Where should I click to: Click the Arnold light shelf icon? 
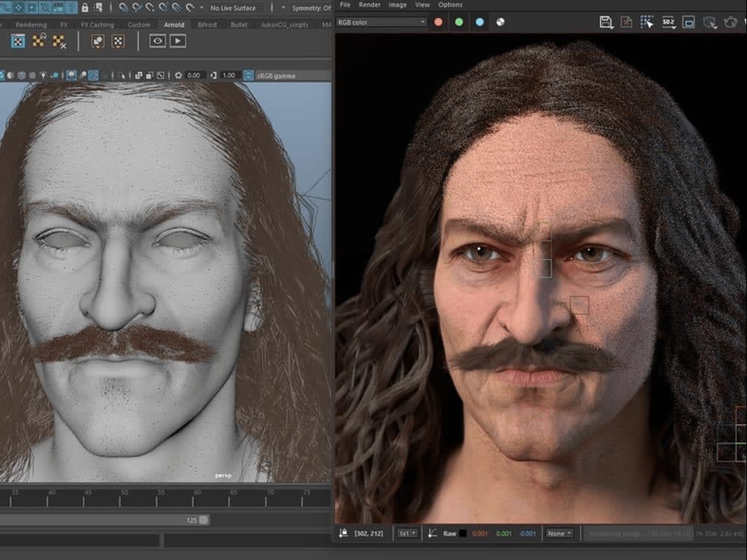98,41
